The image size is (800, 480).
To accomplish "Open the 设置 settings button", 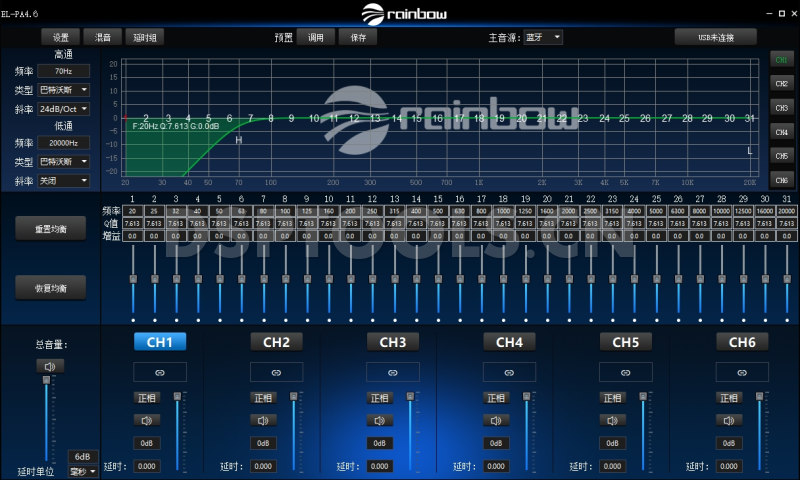I will pos(61,37).
